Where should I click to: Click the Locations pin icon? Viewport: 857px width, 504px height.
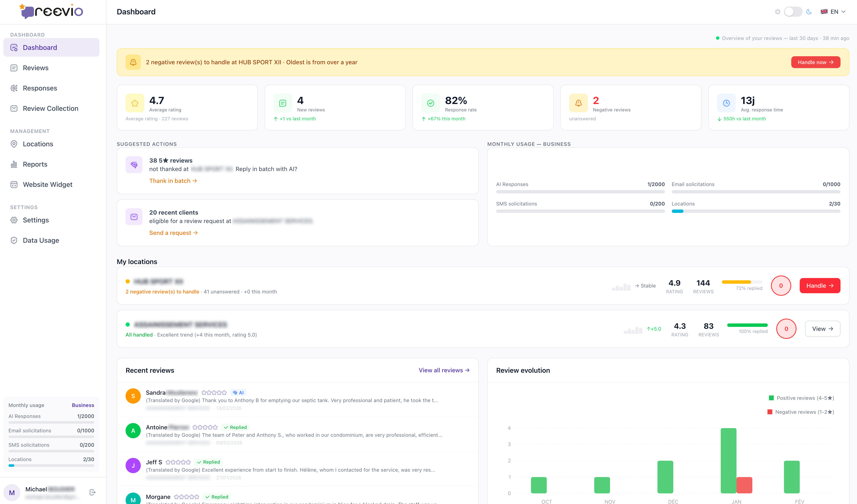point(14,144)
